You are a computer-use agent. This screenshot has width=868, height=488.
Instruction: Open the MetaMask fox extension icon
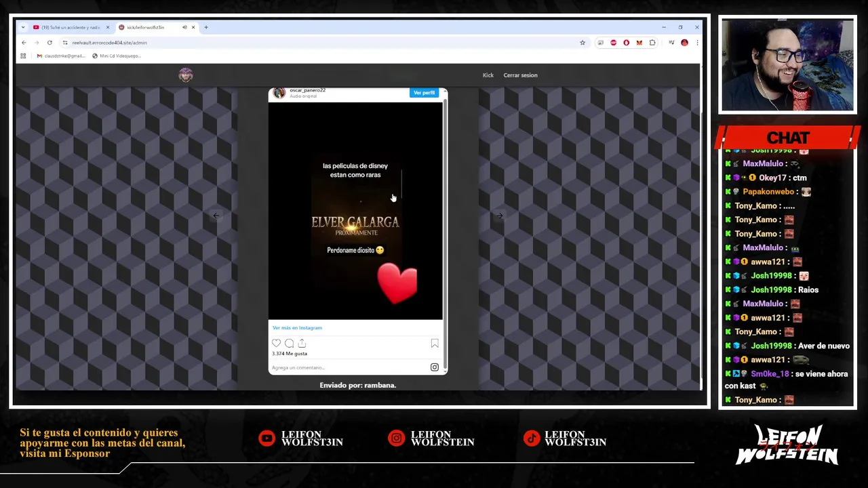pyautogui.click(x=639, y=43)
